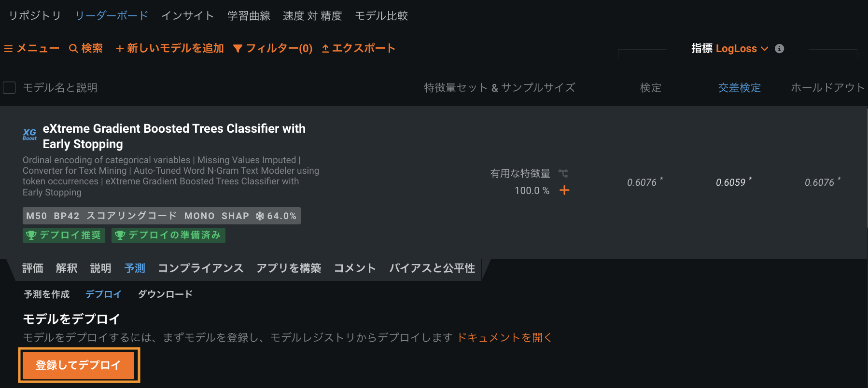
Task: Check the select-all models checkbox
Action: pyautogui.click(x=9, y=88)
